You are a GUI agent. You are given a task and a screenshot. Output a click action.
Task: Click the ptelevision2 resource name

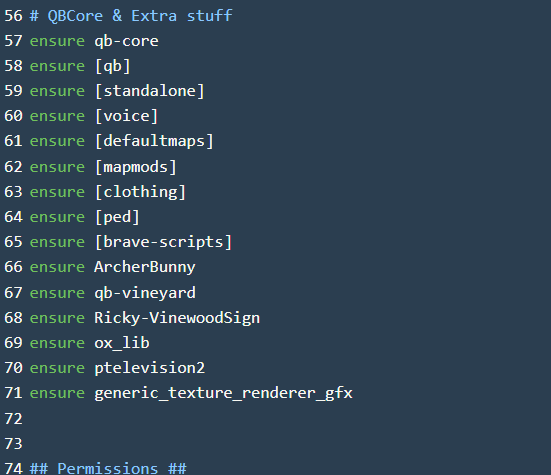tap(149, 368)
